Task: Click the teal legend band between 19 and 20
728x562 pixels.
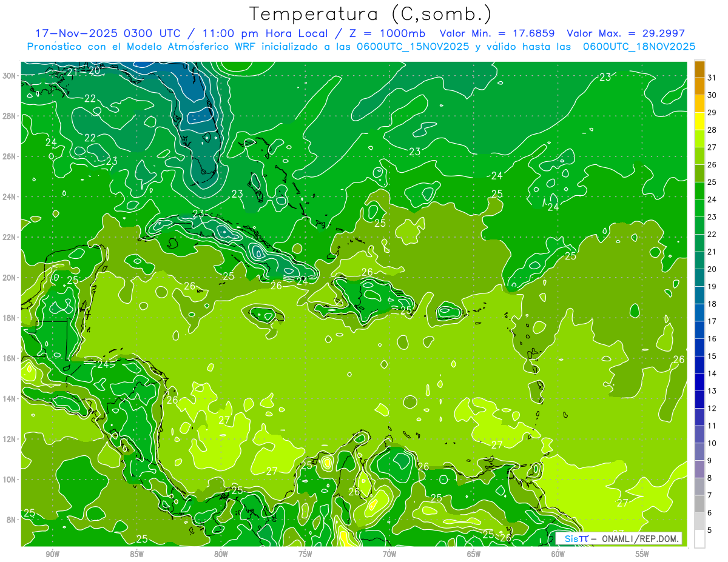Action: pos(699,278)
